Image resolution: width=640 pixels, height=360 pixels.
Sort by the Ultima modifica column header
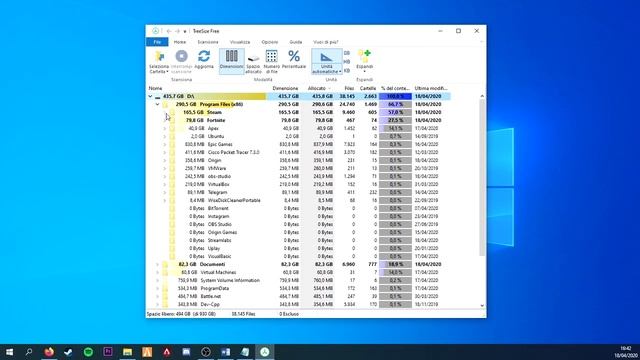[x=431, y=88]
